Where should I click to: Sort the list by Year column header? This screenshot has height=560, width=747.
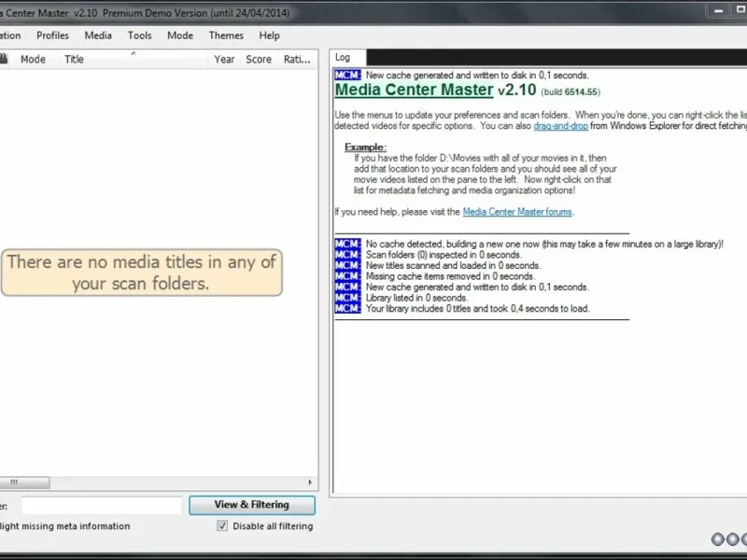point(224,59)
